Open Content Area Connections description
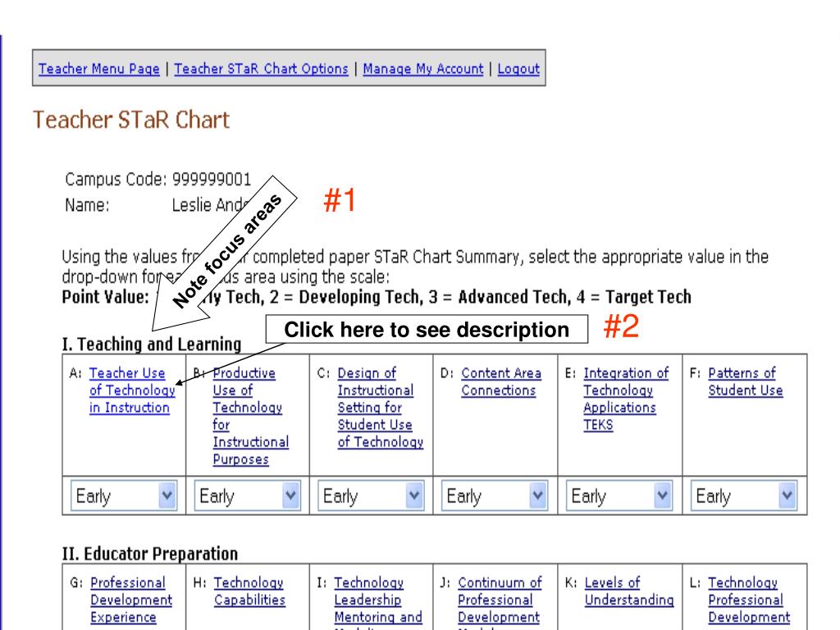The width and height of the screenshot is (840, 630). click(x=501, y=381)
